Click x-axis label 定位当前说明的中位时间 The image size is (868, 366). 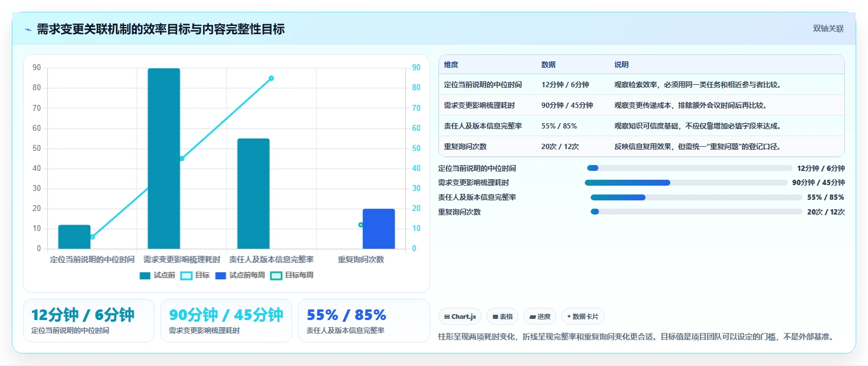[92, 259]
